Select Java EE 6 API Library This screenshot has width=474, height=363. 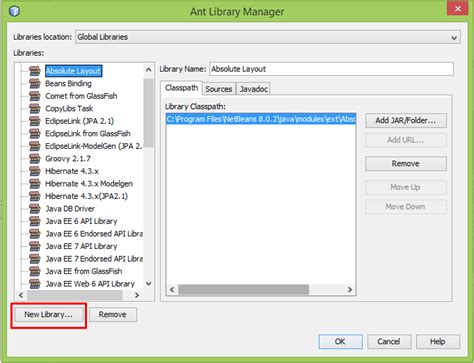[81, 221]
